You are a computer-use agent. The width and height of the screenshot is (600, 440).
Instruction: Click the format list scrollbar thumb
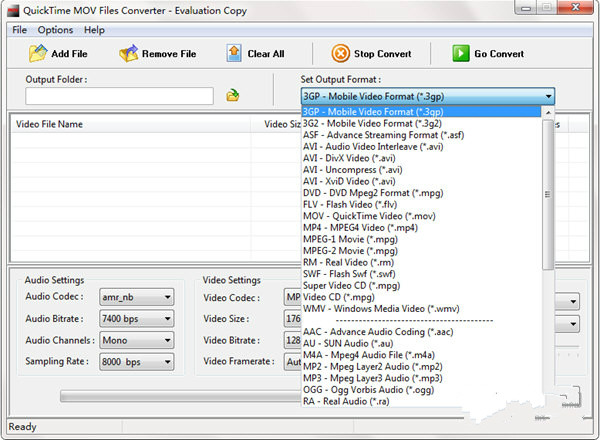coord(548,194)
